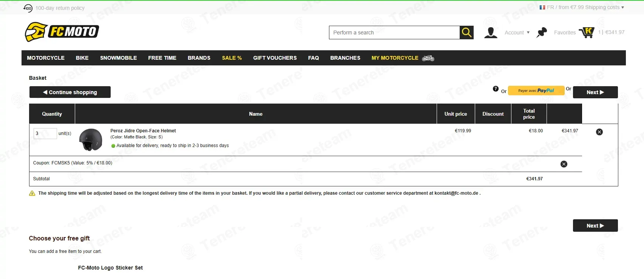The height and width of the screenshot is (279, 644).
Task: Pay with the PayPal button
Action: click(x=536, y=91)
